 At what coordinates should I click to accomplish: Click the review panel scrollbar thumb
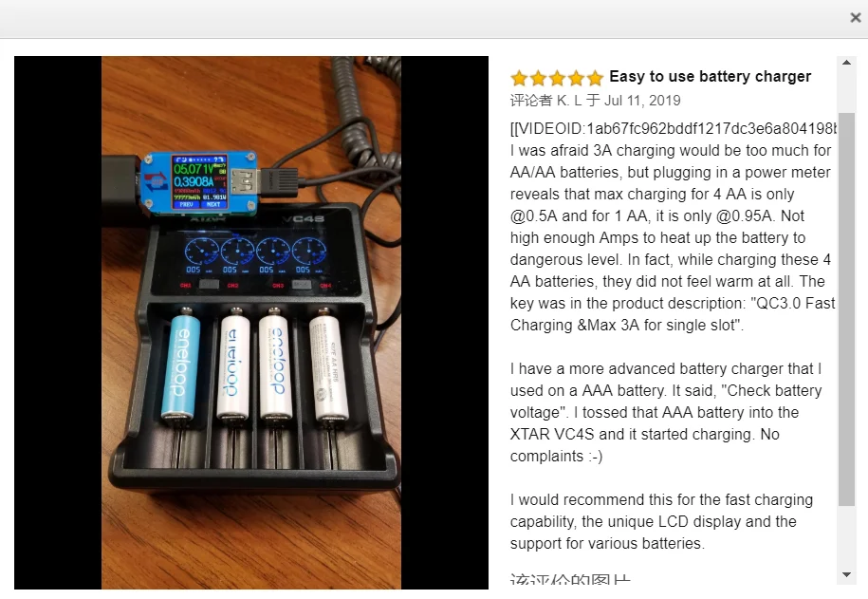846,309
